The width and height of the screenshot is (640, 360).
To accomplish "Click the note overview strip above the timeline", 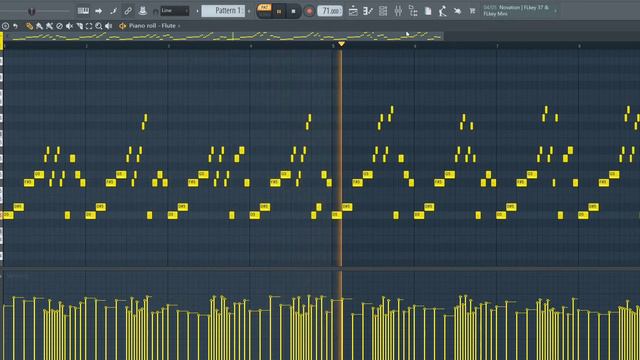I will click(223, 36).
